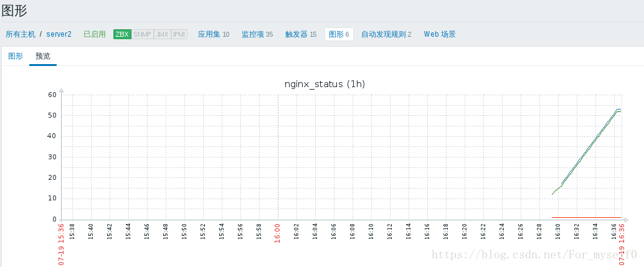Open 触发器 15 triggers section
Image resolution: width=644 pixels, height=267 pixels.
tap(301, 34)
